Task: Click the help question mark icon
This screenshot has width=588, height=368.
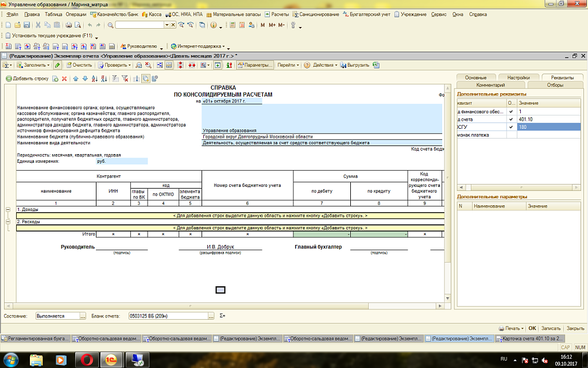Action: pyautogui.click(x=307, y=65)
